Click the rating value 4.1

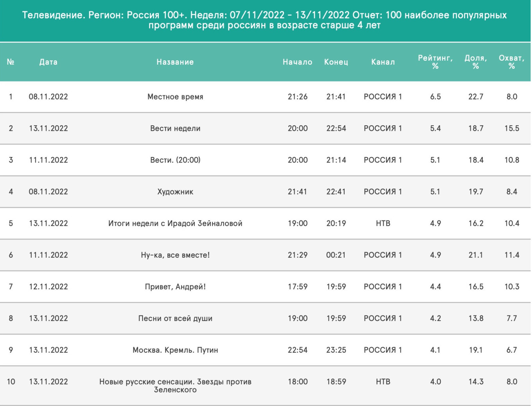[435, 350]
